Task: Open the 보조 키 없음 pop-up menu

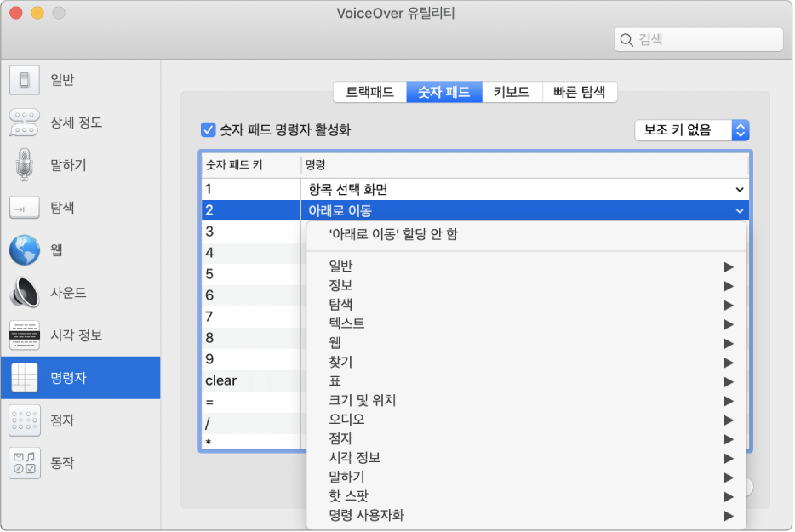Action: pyautogui.click(x=690, y=129)
